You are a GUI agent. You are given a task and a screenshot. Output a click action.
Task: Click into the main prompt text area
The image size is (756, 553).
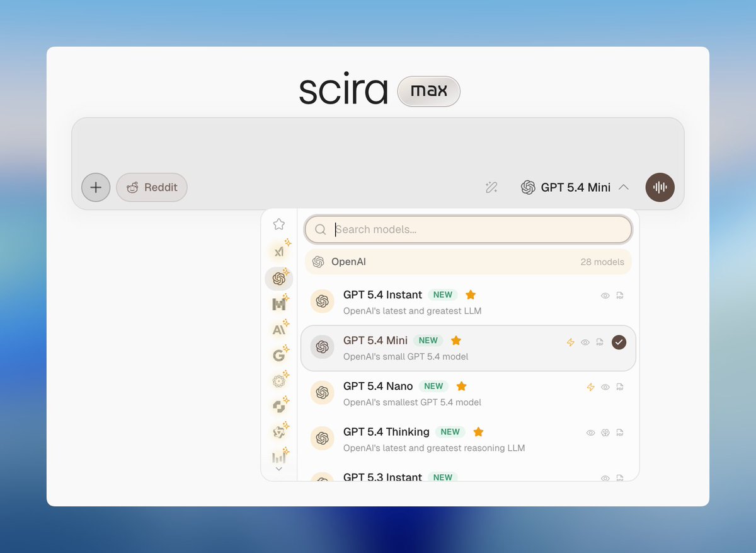pos(378,145)
